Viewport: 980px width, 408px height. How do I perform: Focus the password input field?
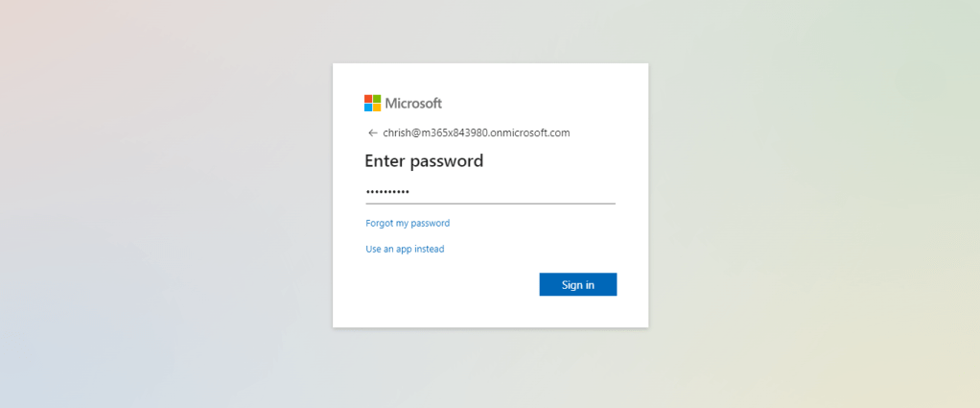pyautogui.click(x=489, y=192)
